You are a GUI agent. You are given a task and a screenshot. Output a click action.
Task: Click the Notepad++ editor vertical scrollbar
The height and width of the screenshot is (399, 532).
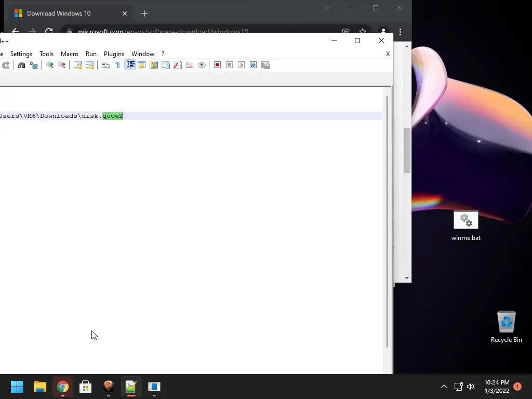coord(387,221)
